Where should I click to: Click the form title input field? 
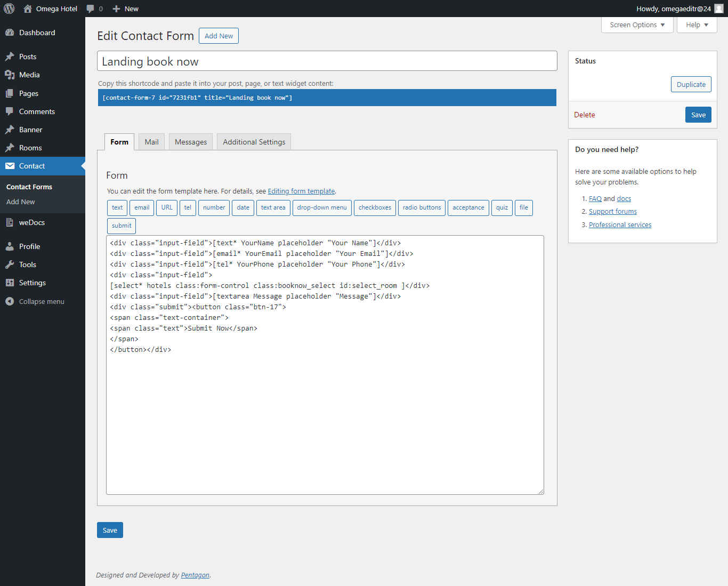click(327, 61)
